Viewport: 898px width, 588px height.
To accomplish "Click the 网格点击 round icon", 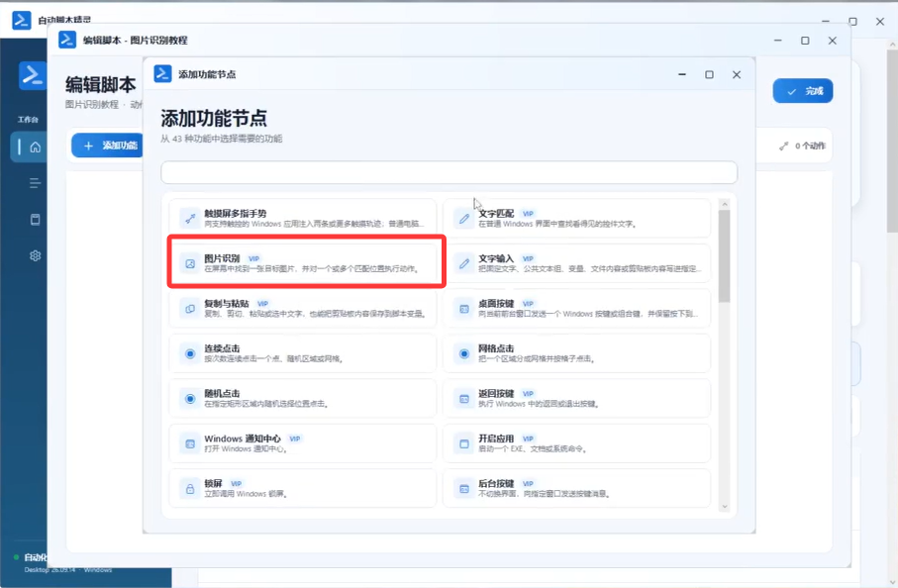I will (x=464, y=353).
